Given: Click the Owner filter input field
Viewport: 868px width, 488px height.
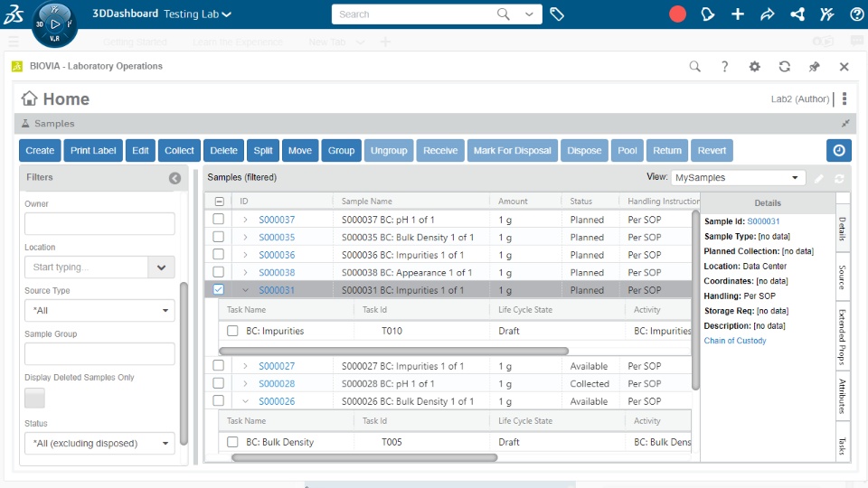Looking at the screenshot, I should [x=99, y=223].
